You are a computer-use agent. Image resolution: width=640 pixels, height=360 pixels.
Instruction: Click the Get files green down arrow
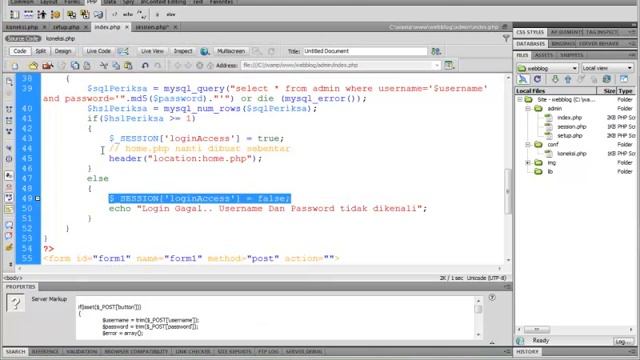(x=555, y=79)
